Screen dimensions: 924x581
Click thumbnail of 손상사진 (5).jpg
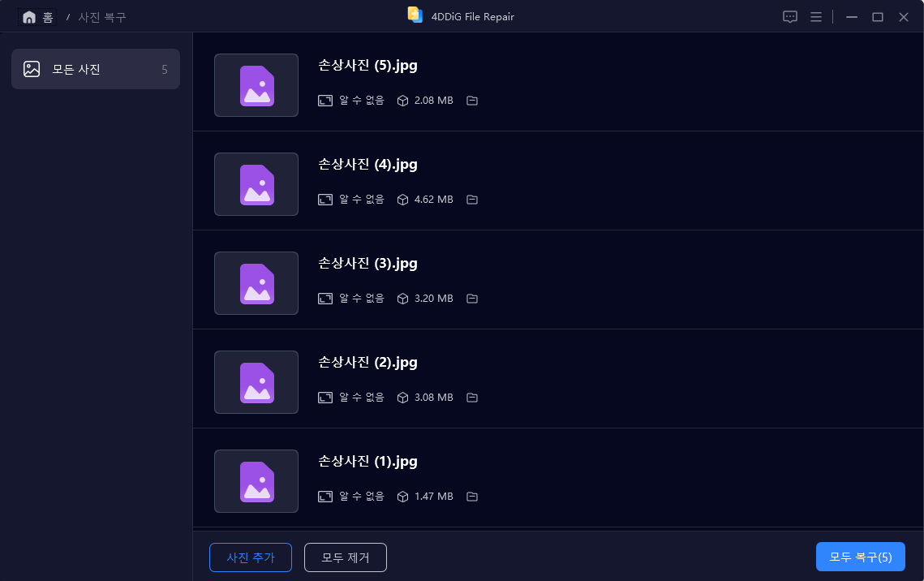coord(256,85)
